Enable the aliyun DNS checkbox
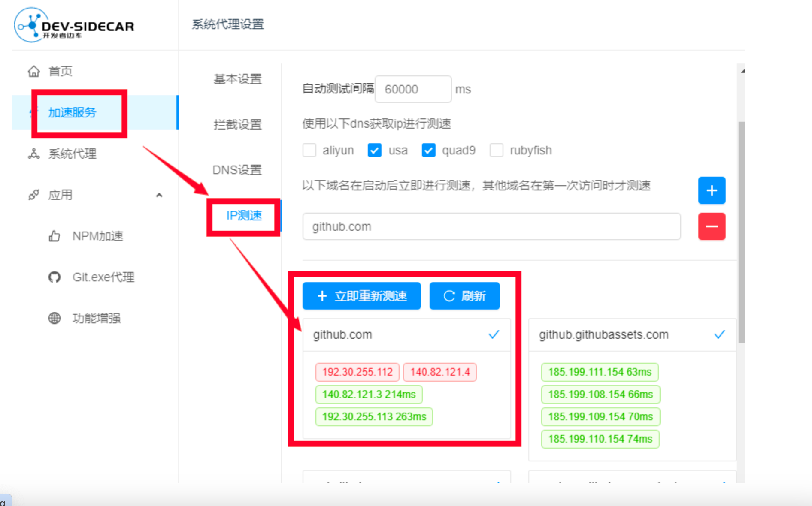Screen dimensions: 812x506 coord(309,150)
